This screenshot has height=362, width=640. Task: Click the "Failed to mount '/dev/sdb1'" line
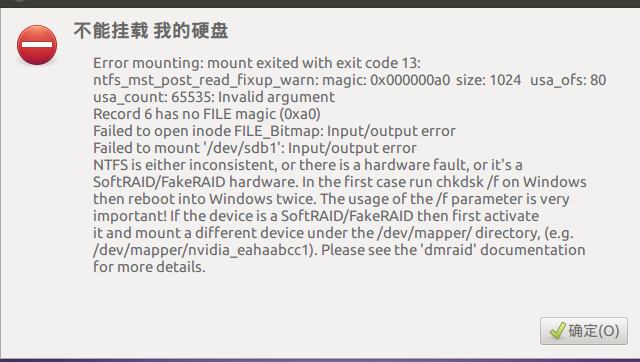click(255, 148)
